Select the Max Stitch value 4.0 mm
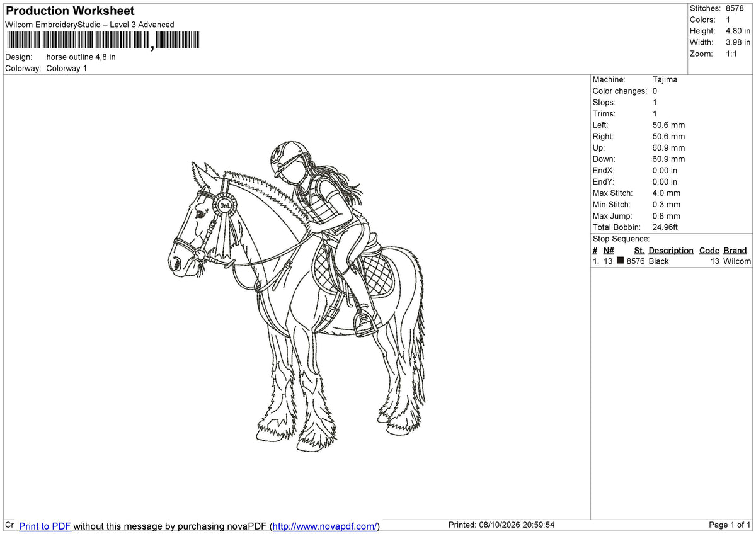This screenshot has width=756, height=534. tap(667, 193)
